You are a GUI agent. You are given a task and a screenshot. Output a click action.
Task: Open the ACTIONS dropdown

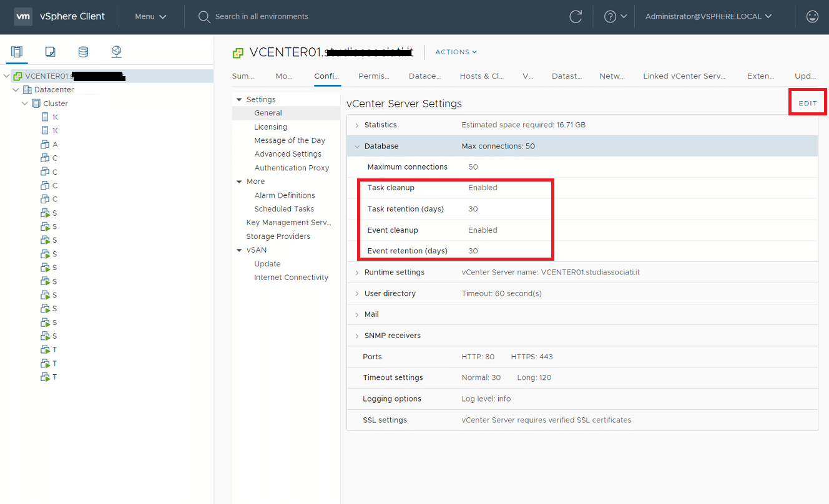coord(456,52)
